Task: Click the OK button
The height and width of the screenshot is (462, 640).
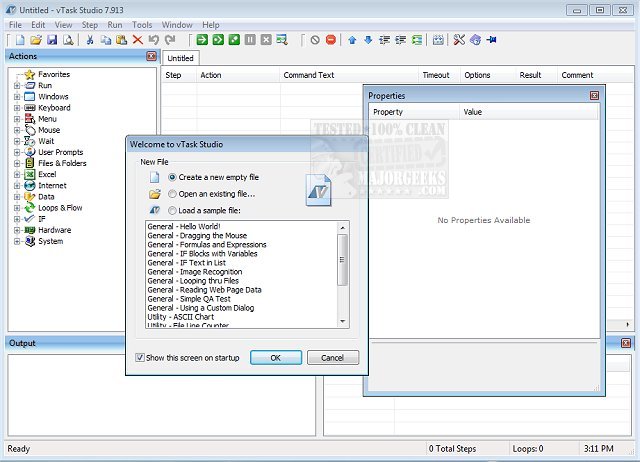Action: pyautogui.click(x=276, y=357)
